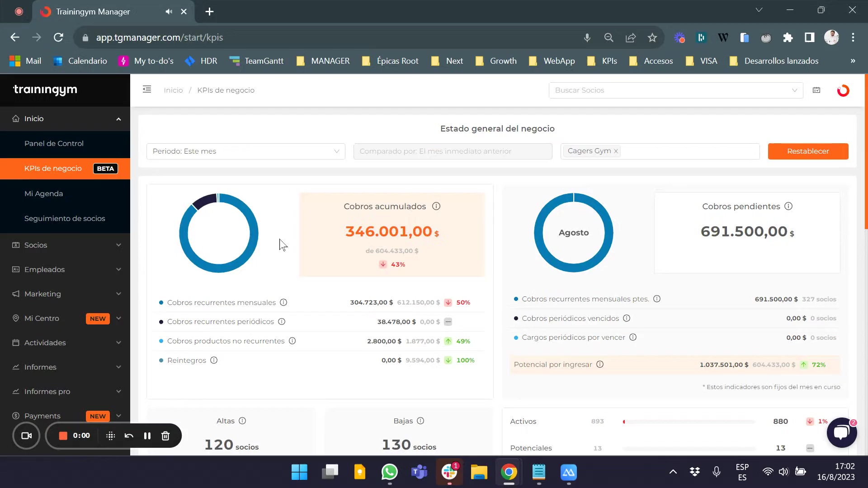The image size is (868, 488).
Task: Mute the Trainingym Manager tab audio
Action: click(x=168, y=11)
